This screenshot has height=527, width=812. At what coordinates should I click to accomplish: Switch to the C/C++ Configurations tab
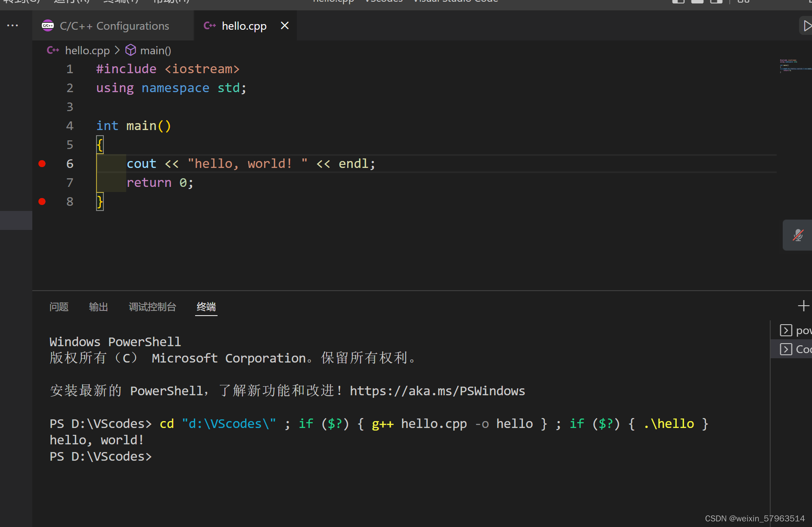pos(113,26)
